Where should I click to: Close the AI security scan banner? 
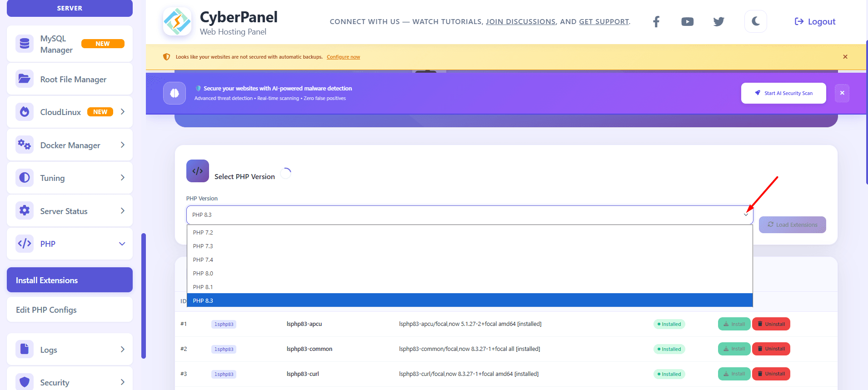click(842, 93)
